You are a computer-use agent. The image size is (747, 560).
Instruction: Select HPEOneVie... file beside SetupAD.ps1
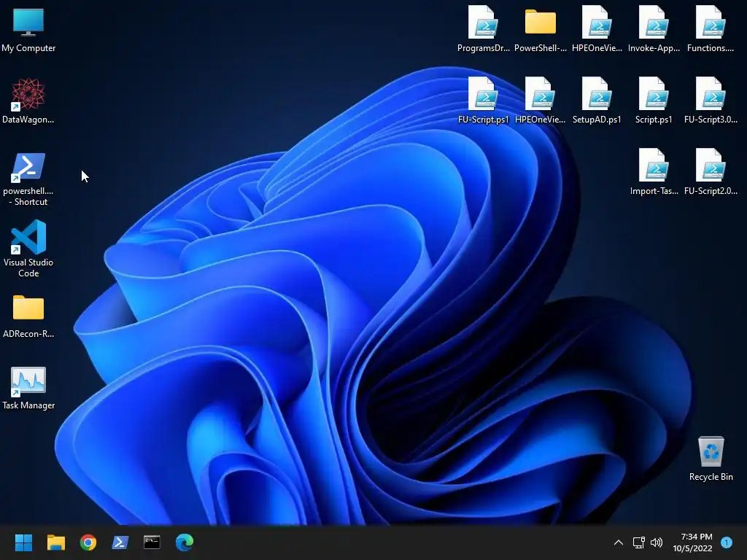(541, 100)
